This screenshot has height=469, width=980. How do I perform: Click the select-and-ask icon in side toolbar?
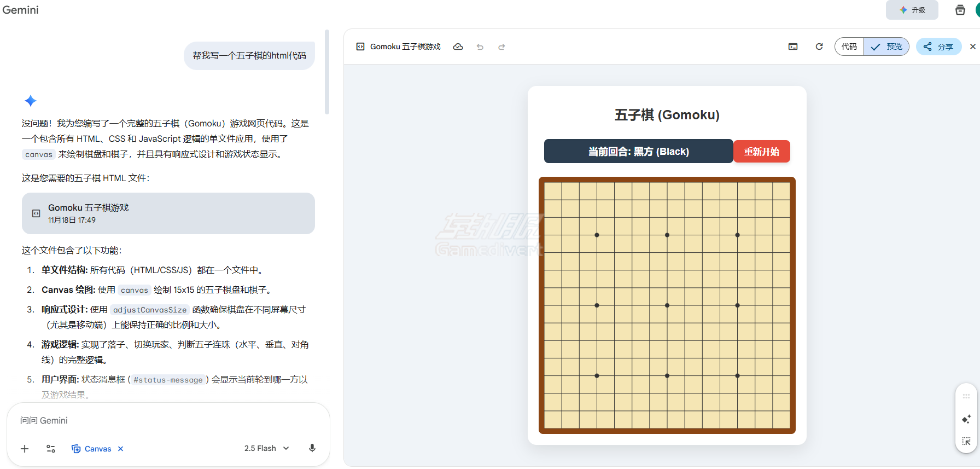[966, 441]
